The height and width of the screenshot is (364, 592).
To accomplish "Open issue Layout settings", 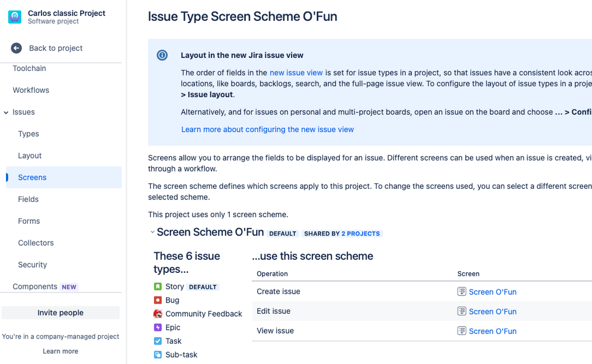I will (x=30, y=156).
